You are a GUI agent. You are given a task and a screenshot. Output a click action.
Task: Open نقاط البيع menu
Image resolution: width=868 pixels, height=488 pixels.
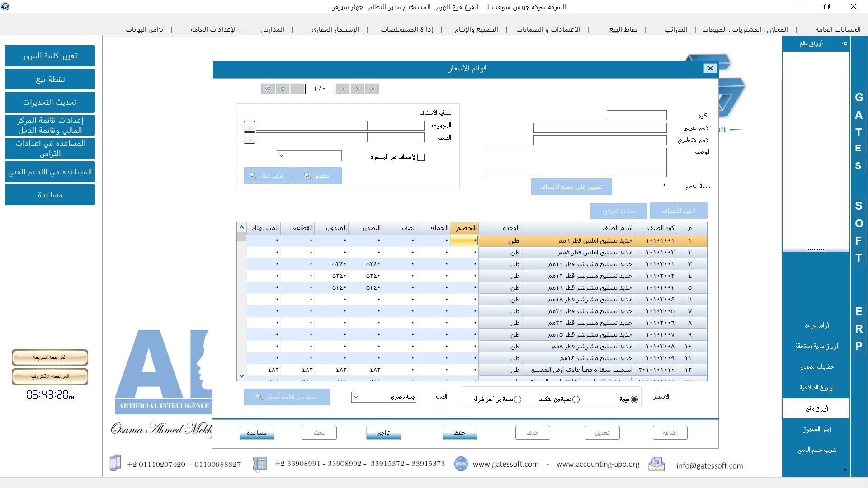(623, 29)
